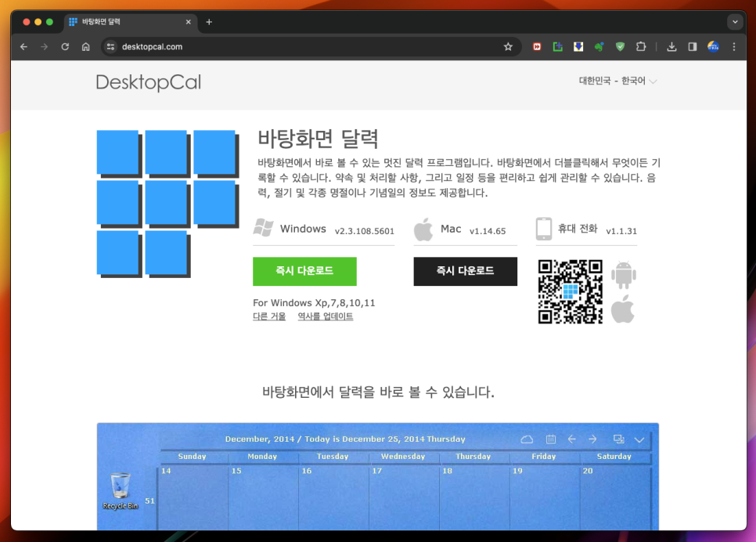
Task: Click the monitor icon in calendar preview
Action: 618,439
